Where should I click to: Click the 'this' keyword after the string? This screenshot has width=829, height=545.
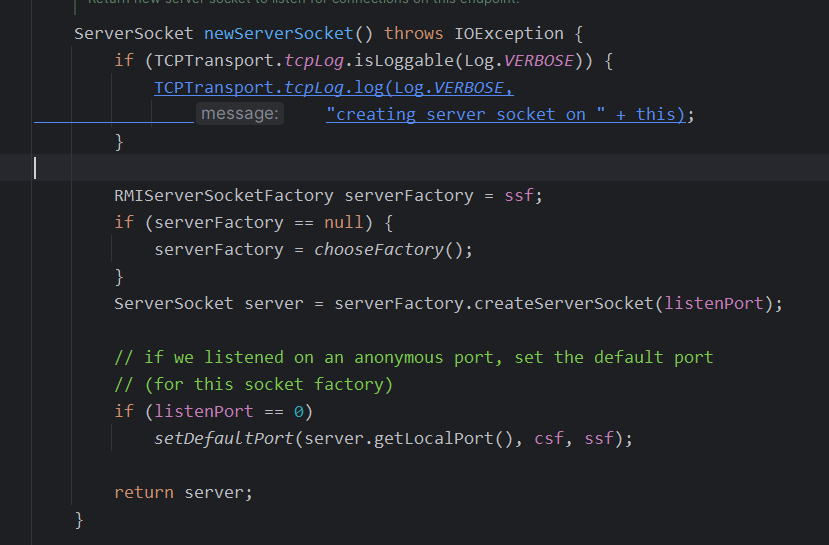click(x=656, y=115)
